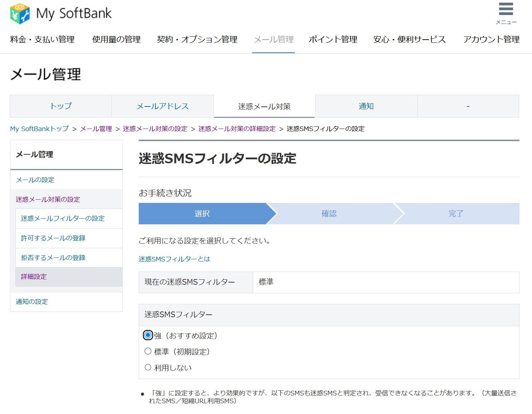Open 料金・支払い管理 in the top navigation

tap(42, 39)
